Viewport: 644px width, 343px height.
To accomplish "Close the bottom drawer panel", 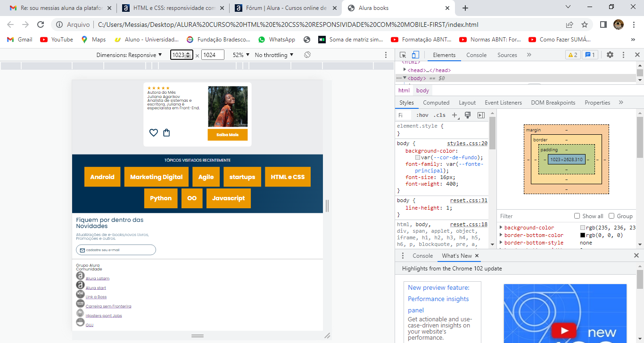I will [x=636, y=256].
